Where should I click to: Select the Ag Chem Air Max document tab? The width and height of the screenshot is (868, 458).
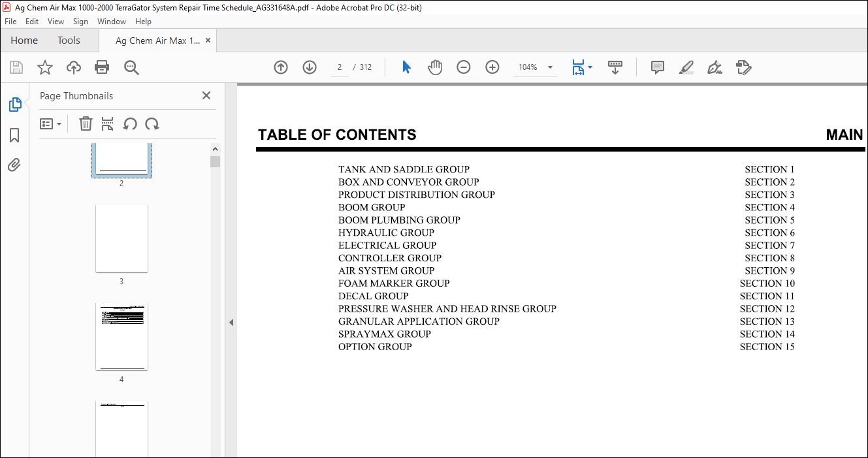click(x=157, y=41)
